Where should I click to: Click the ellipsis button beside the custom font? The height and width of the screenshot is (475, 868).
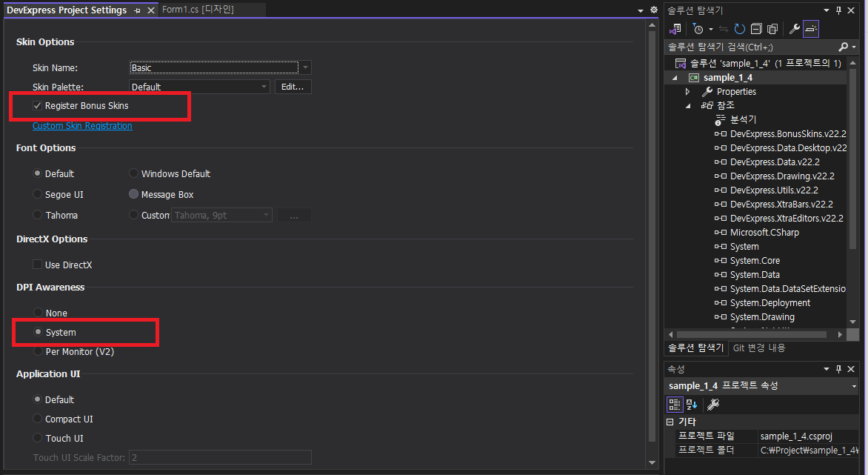294,216
